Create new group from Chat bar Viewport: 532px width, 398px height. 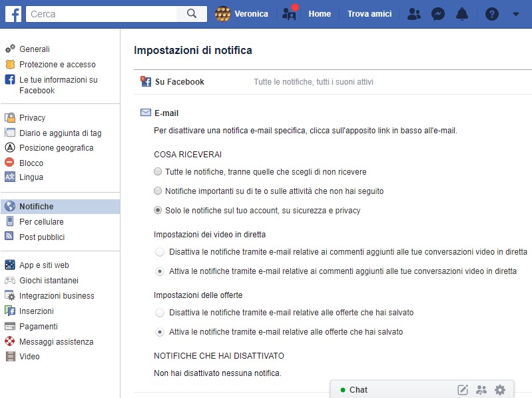481,390
